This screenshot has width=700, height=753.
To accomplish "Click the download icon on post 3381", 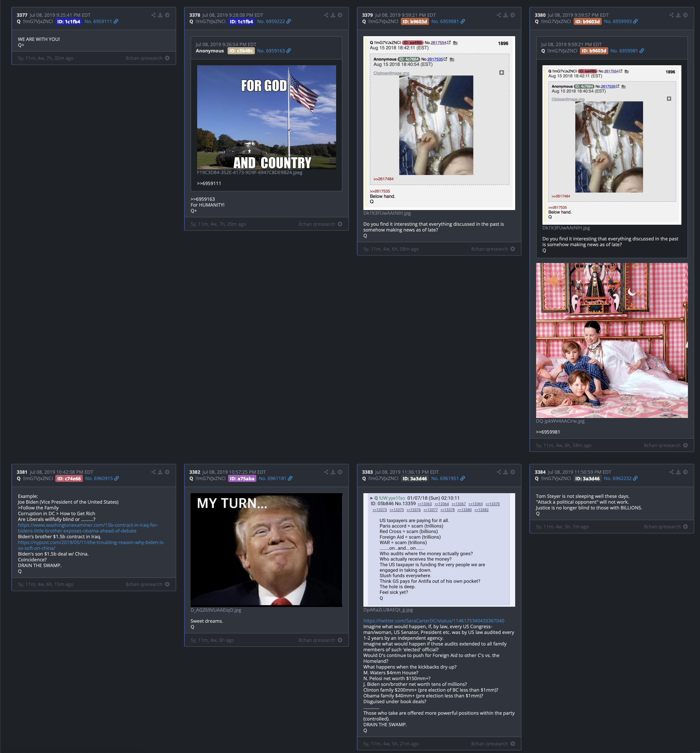I will tap(160, 472).
